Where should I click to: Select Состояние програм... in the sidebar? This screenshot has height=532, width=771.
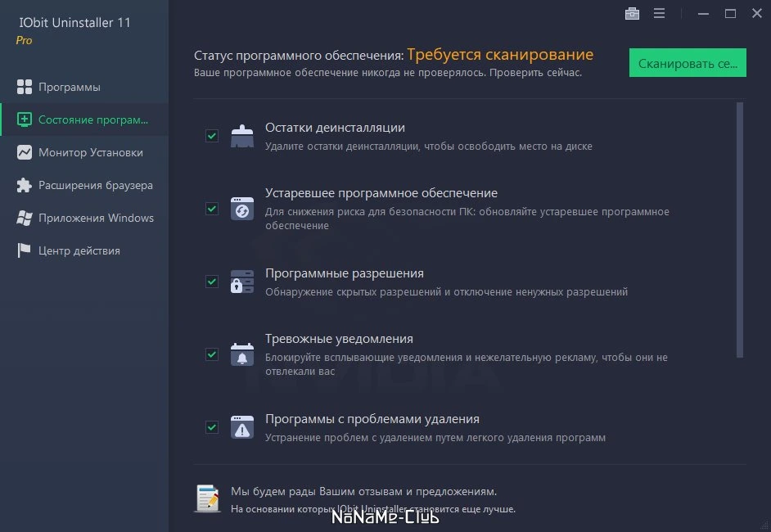[84, 119]
